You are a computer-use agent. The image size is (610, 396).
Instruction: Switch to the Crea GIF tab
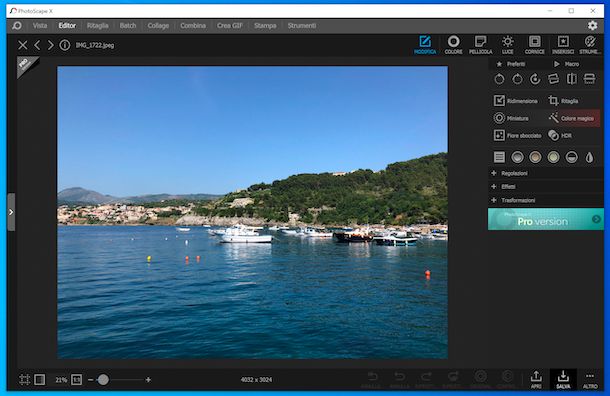(x=230, y=26)
